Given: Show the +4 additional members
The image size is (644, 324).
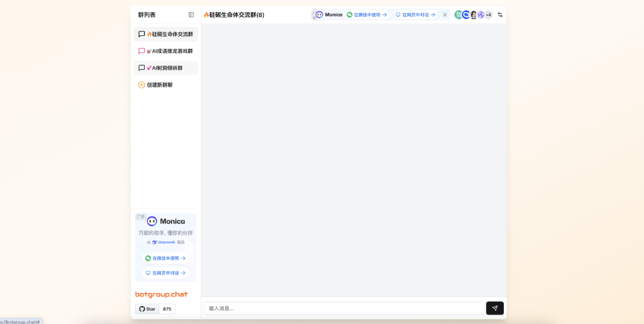Looking at the screenshot, I should point(488,15).
